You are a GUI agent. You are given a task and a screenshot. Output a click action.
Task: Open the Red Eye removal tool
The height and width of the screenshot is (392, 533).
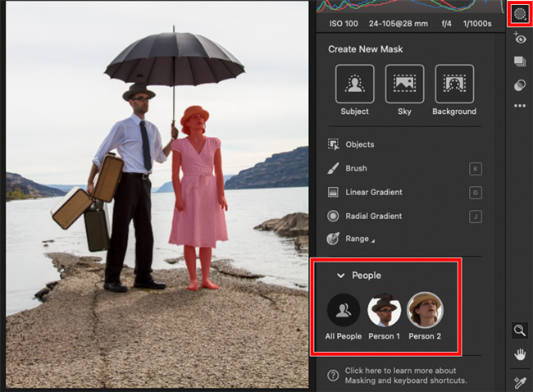click(x=519, y=38)
